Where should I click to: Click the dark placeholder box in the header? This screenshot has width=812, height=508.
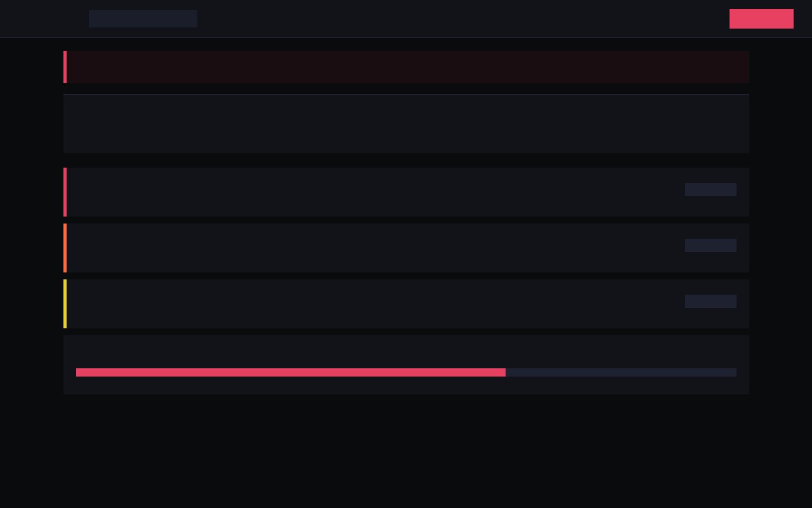(x=143, y=18)
